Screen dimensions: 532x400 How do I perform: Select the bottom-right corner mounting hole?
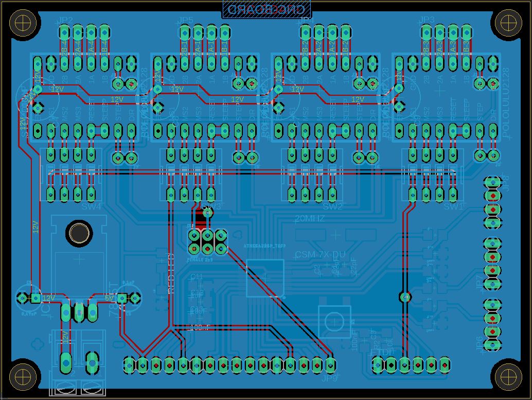coord(508,376)
